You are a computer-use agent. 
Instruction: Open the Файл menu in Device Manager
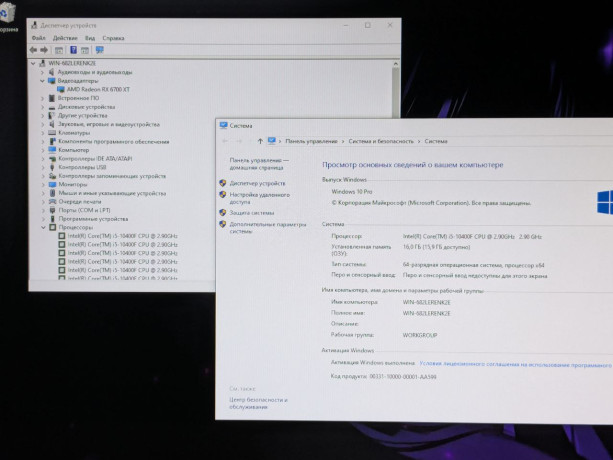click(38, 38)
